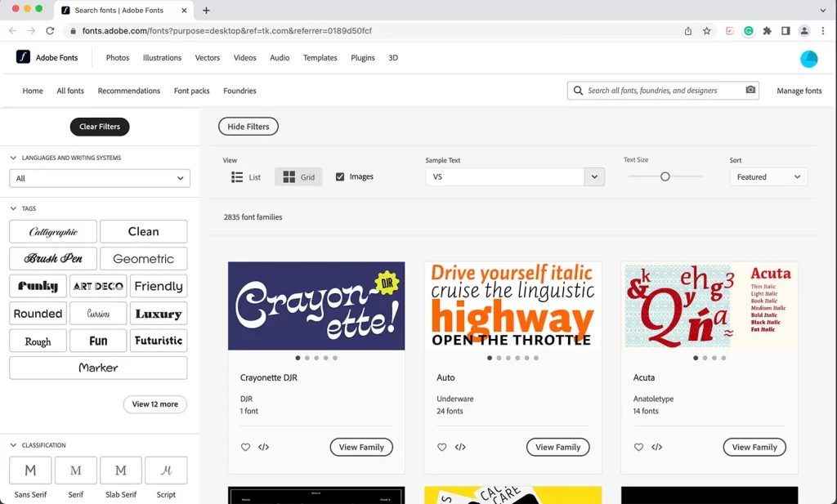Collapse Languages and Writing Systems section
The image size is (837, 504).
click(13, 158)
